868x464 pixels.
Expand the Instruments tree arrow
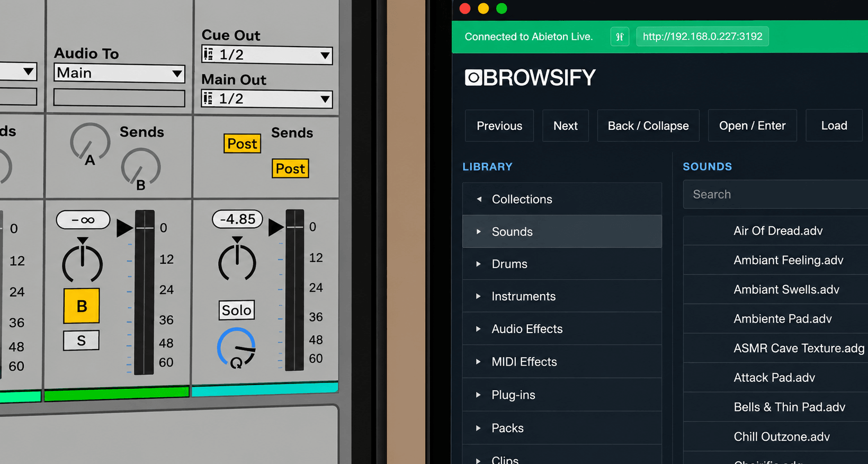click(479, 296)
